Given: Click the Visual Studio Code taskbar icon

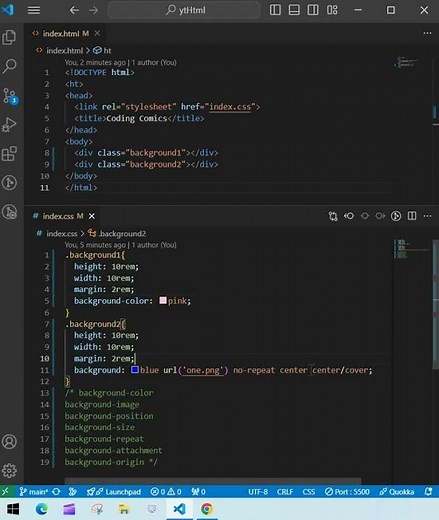Looking at the screenshot, I should click(179, 509).
